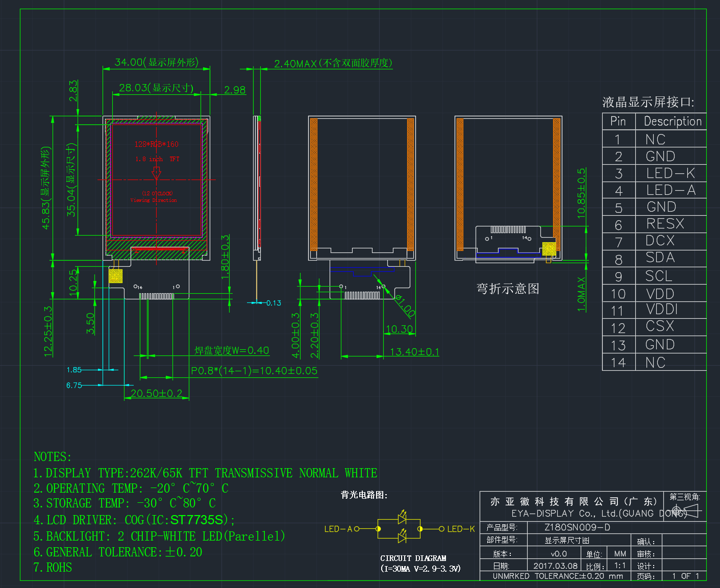Select the upper LED symbol in circuit diagram
720x588 pixels.
coord(402,518)
